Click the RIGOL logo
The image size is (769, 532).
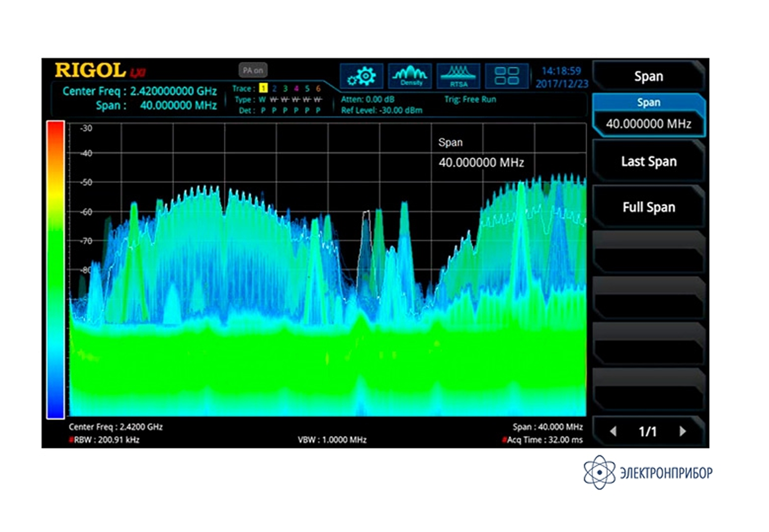91,71
